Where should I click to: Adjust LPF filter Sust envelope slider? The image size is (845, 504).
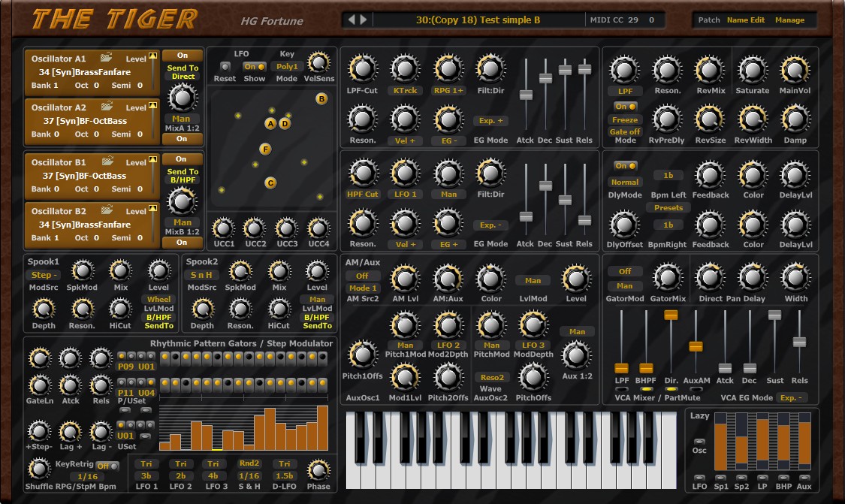[565, 70]
